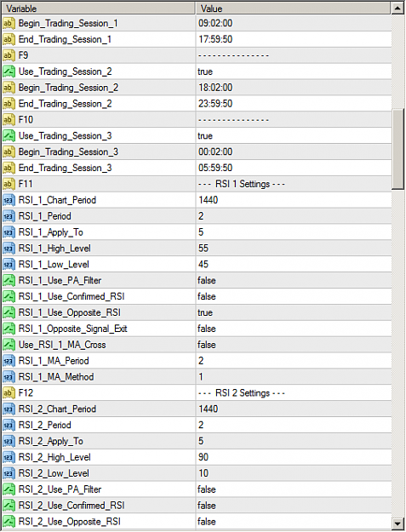This screenshot has height=532, width=406.
Task: Click the integer icon beside RSI_1_Period
Action: coord(9,216)
